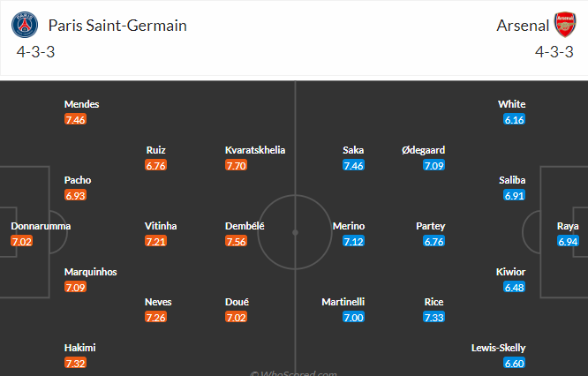Click Hakimi's 7.32 rating badge
This screenshot has height=376, width=588.
(x=75, y=363)
